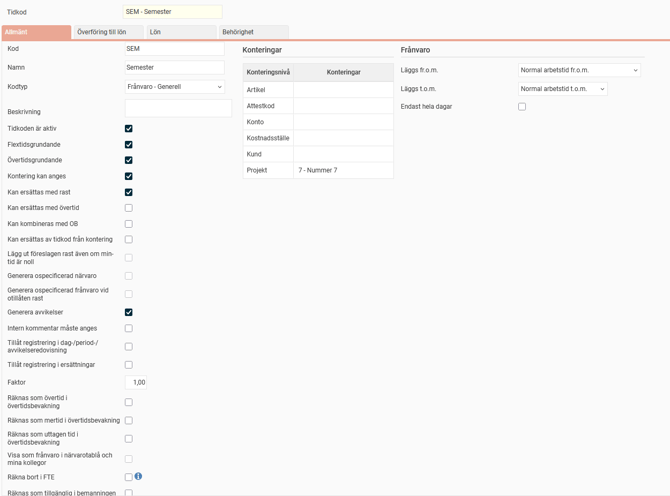Open the Läggs t.o.m. dropdown

point(562,89)
